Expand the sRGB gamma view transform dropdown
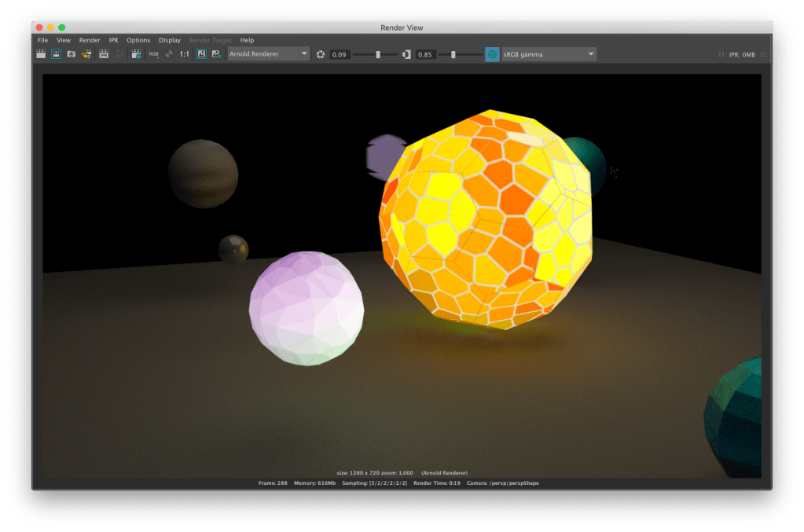Image resolution: width=804 pixels, height=532 pixels. coord(548,54)
